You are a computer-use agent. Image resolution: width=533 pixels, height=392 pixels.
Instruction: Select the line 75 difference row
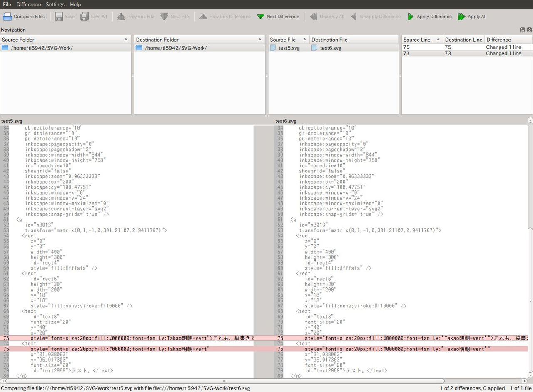click(467, 47)
